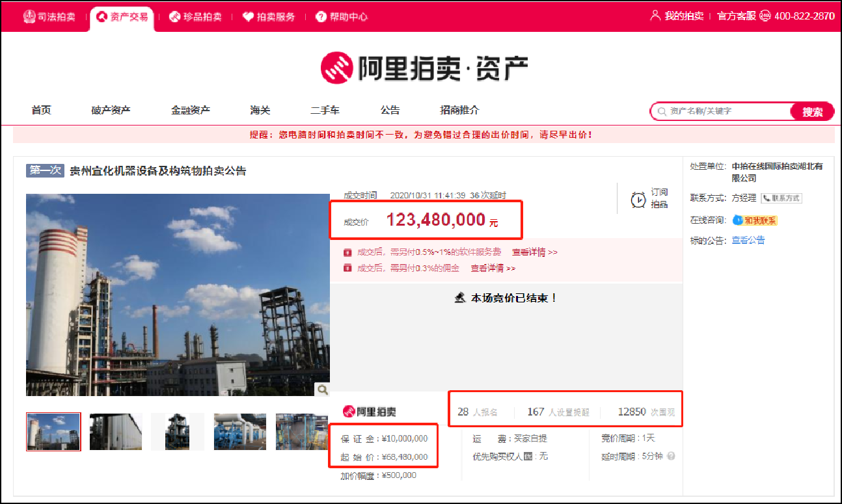Viewport: 842px width, 504px height.
Task: Click the magnifier icon in search box
Action: coord(662,112)
